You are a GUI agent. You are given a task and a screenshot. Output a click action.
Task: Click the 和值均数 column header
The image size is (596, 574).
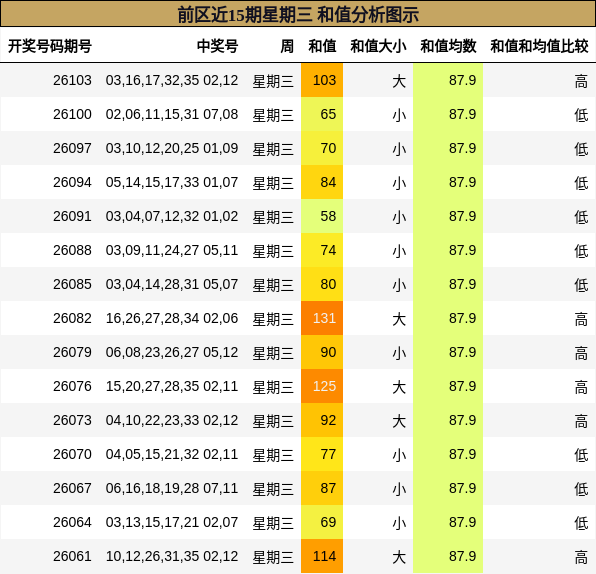(448, 46)
